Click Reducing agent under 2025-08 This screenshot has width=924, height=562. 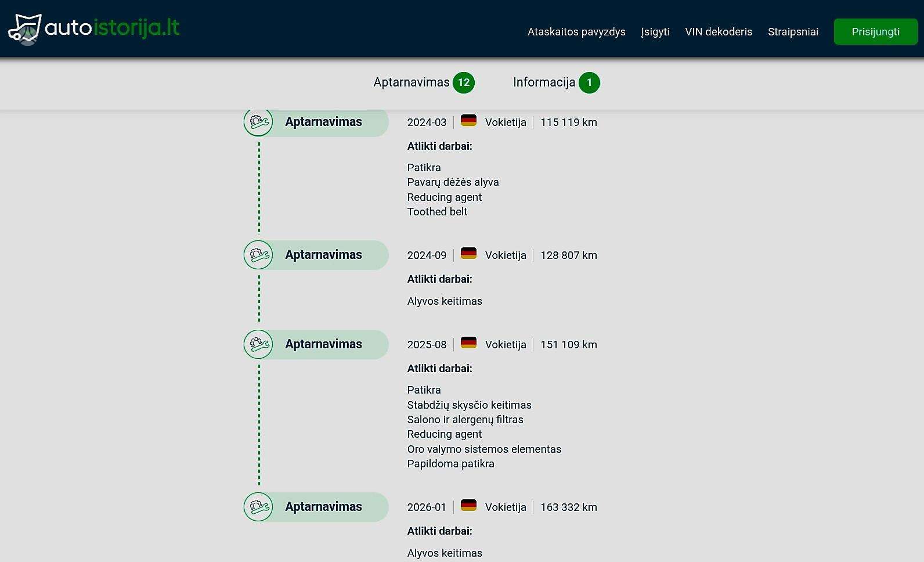click(444, 434)
